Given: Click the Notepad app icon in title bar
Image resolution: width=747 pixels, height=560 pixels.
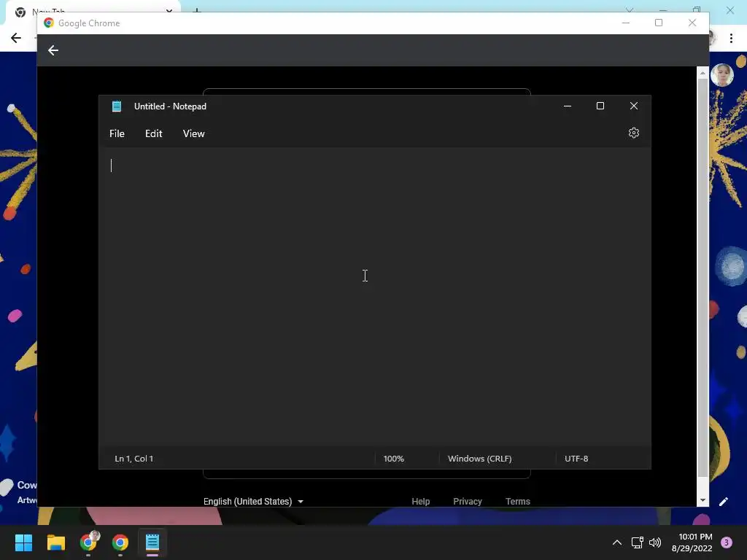Looking at the screenshot, I should [x=117, y=106].
